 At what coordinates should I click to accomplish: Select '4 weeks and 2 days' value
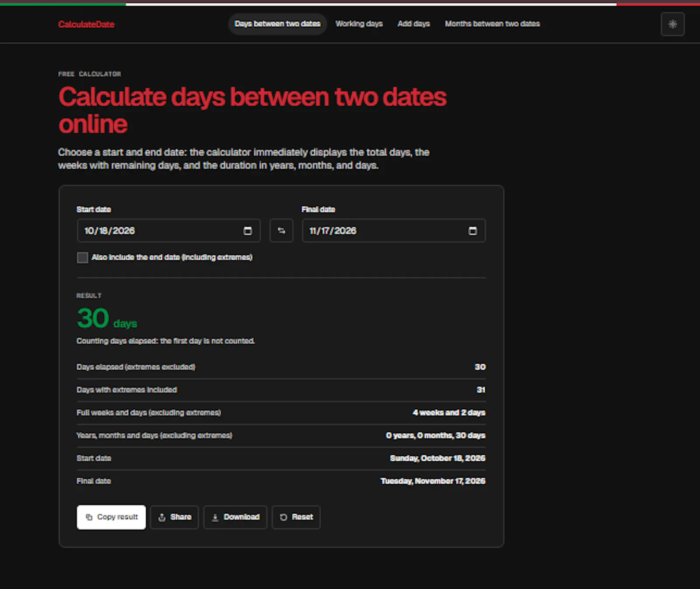(x=449, y=413)
